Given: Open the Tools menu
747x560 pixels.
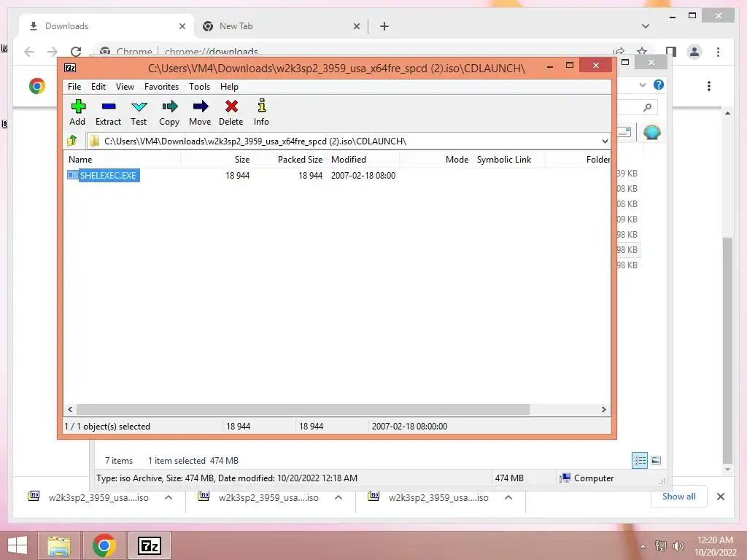Looking at the screenshot, I should click(199, 87).
